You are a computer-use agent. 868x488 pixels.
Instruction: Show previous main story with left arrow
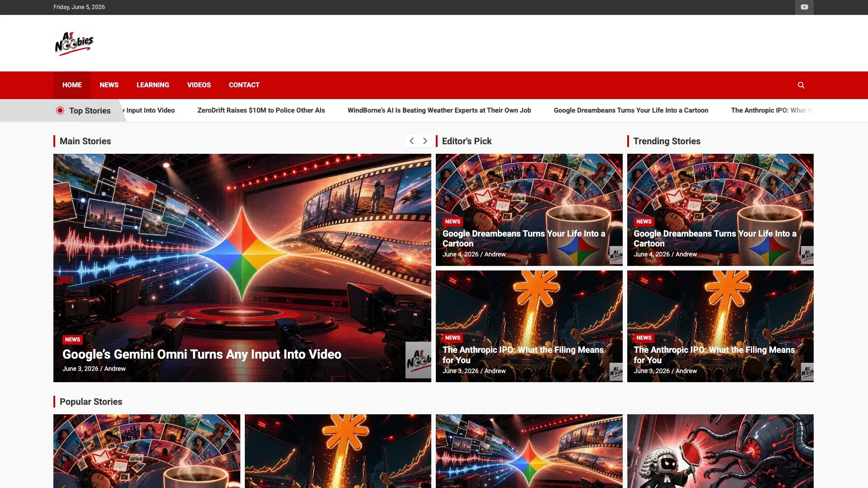click(x=411, y=141)
